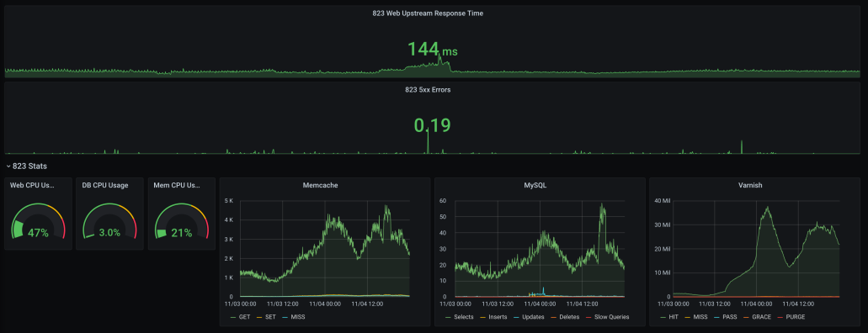Collapse the 823 Stats row chevron
Screen dimensions: 868x333
coord(8,166)
